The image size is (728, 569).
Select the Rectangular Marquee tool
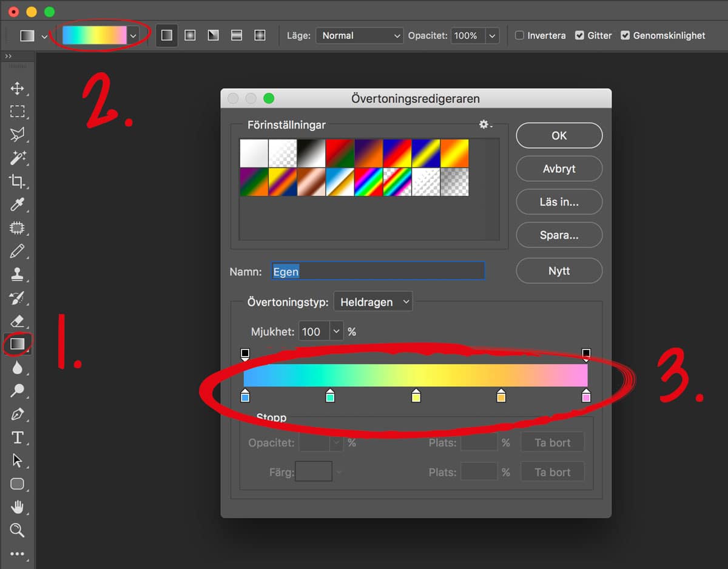pyautogui.click(x=17, y=111)
